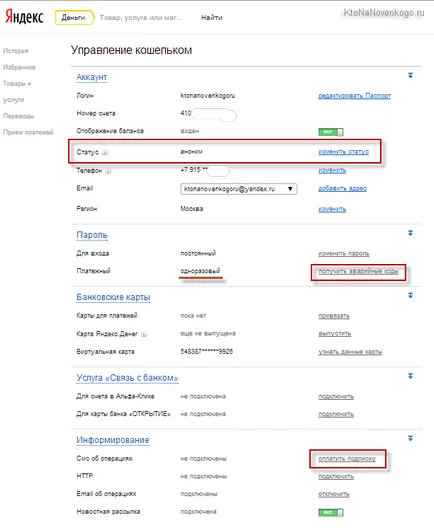Click выпустить link for Карта Яндекс.Денег

click(335, 334)
